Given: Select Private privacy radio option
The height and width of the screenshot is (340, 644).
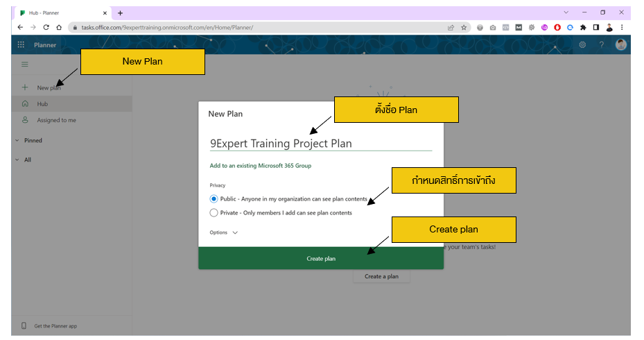Looking at the screenshot, I should pyautogui.click(x=214, y=213).
